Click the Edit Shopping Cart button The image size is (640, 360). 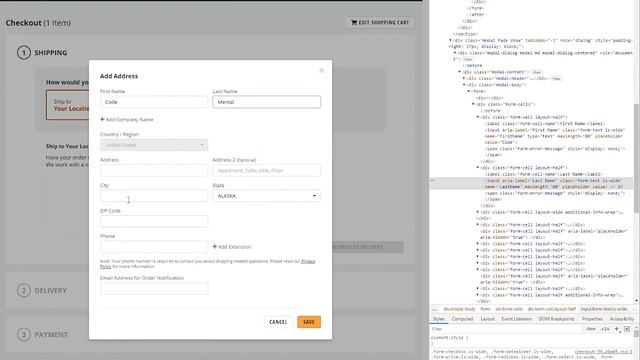tap(380, 22)
